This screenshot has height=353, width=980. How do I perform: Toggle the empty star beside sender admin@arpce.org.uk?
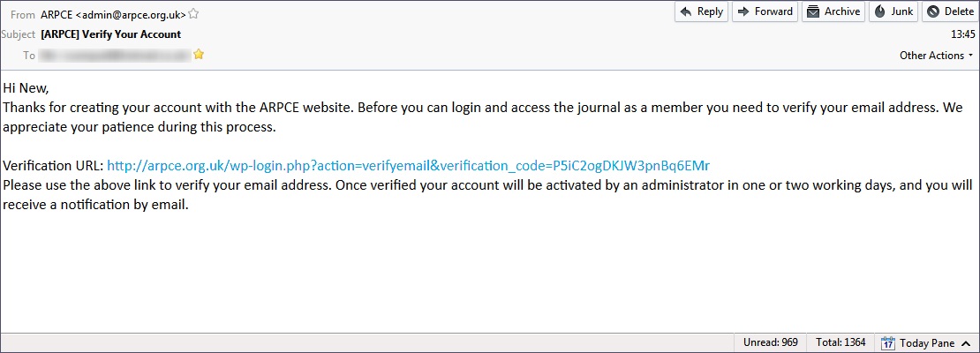pos(193,13)
